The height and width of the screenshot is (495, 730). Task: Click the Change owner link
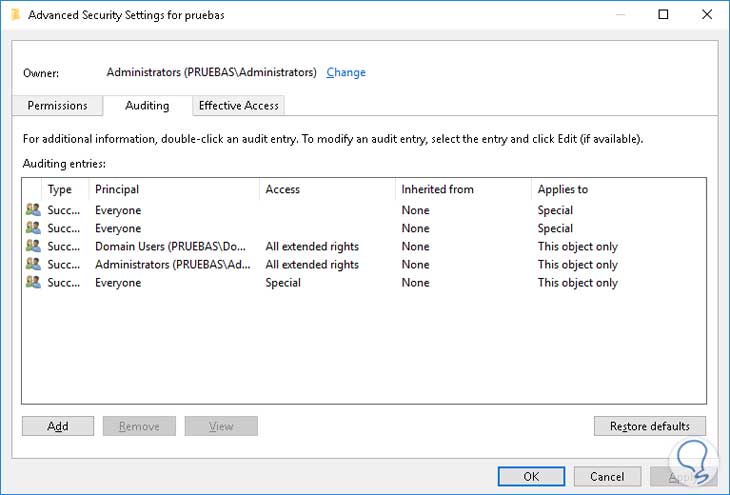pyautogui.click(x=346, y=73)
